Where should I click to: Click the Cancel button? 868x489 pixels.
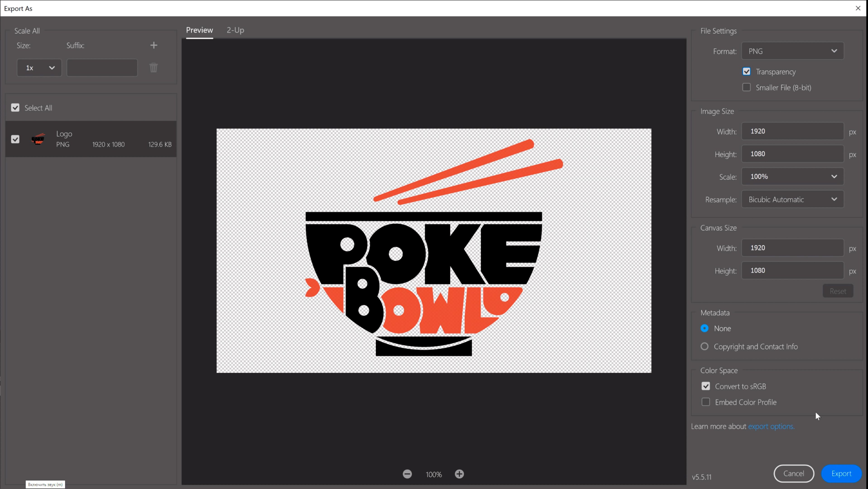coord(794,473)
